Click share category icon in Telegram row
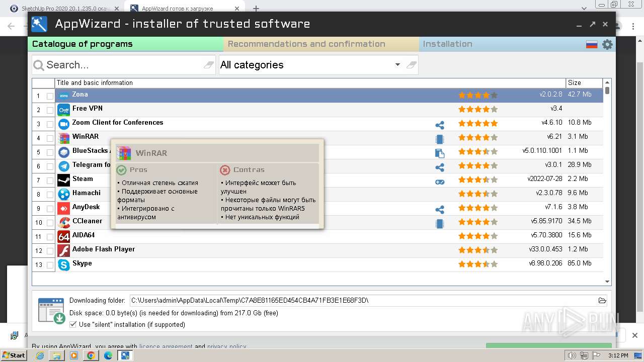644x362 pixels. click(x=440, y=167)
